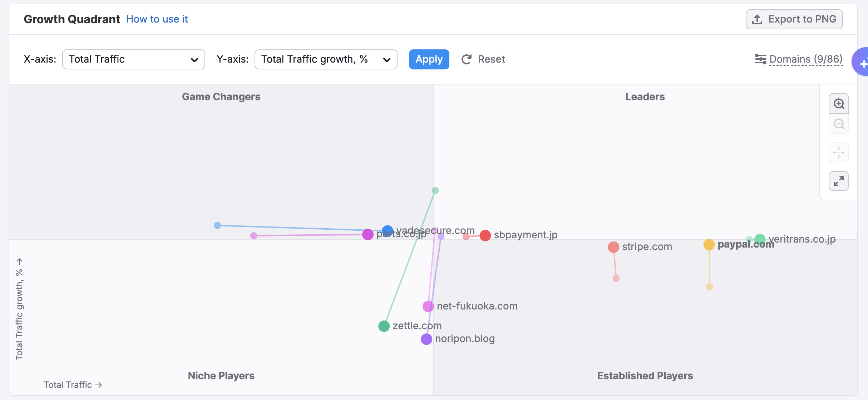Open fullscreen with expand arrows icon
This screenshot has height=400, width=868.
[839, 181]
